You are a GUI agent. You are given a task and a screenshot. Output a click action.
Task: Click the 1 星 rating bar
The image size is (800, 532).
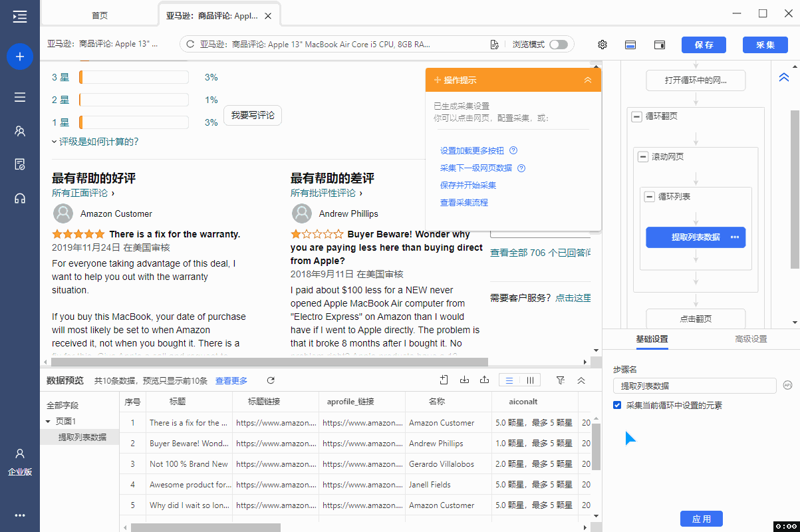134,123
